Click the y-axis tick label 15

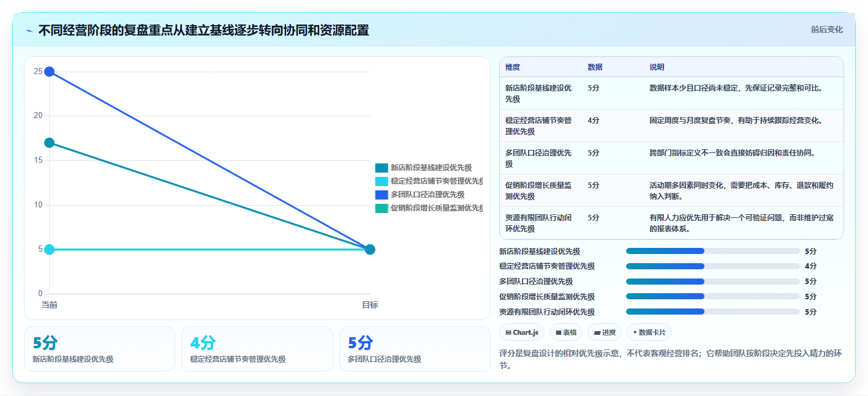coord(38,160)
